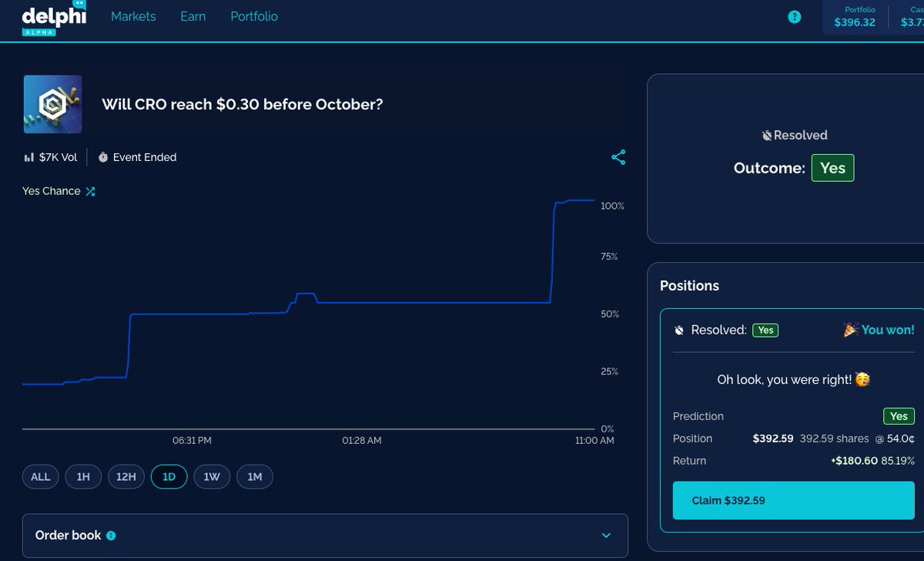Click the party popper icon by You won

click(851, 330)
